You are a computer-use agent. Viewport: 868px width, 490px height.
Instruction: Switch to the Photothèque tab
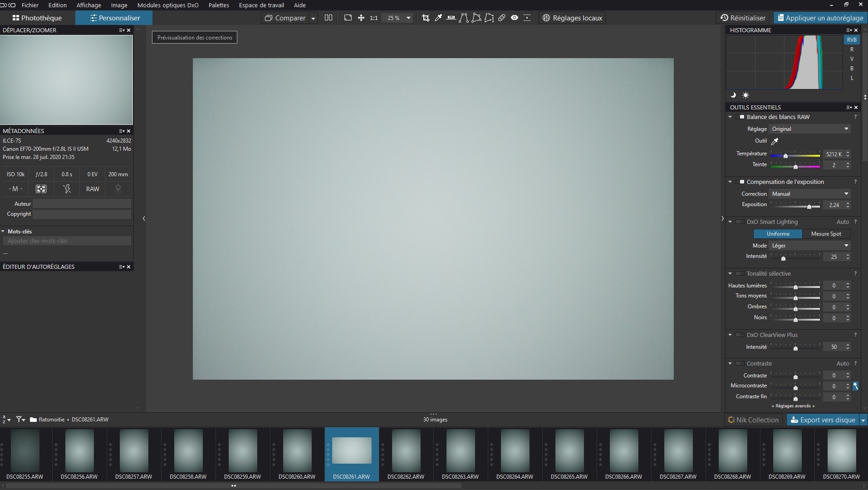click(37, 18)
